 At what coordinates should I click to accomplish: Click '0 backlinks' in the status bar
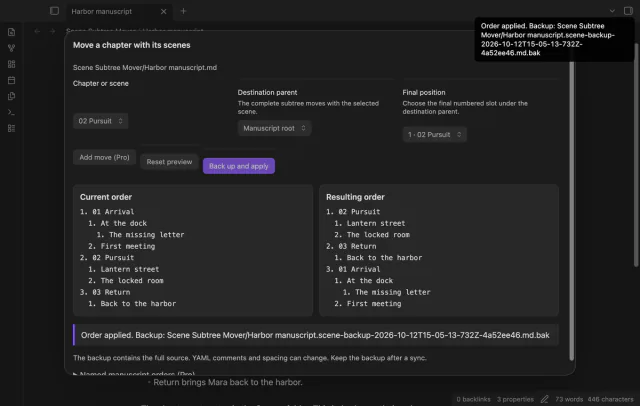point(473,399)
